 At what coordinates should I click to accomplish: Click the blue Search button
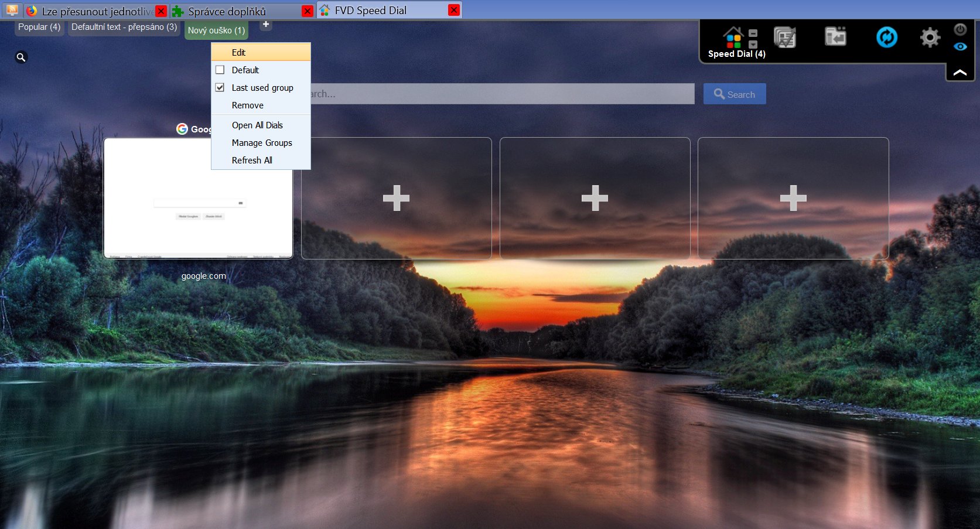(x=735, y=94)
